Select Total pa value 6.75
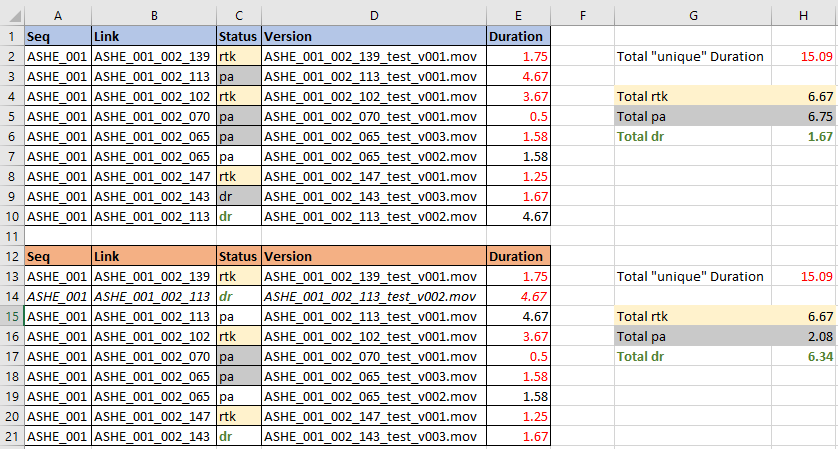 803,117
